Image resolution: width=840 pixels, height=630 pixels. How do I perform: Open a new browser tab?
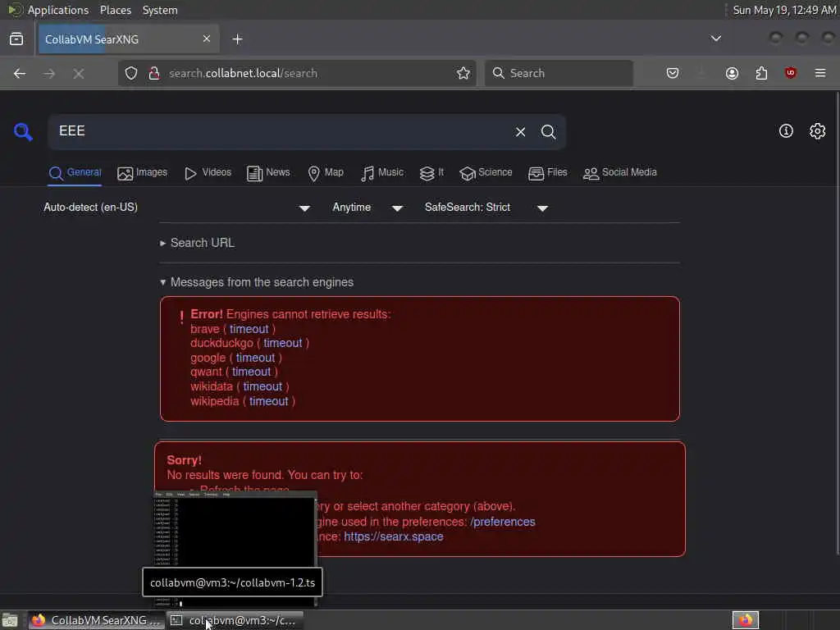237,39
